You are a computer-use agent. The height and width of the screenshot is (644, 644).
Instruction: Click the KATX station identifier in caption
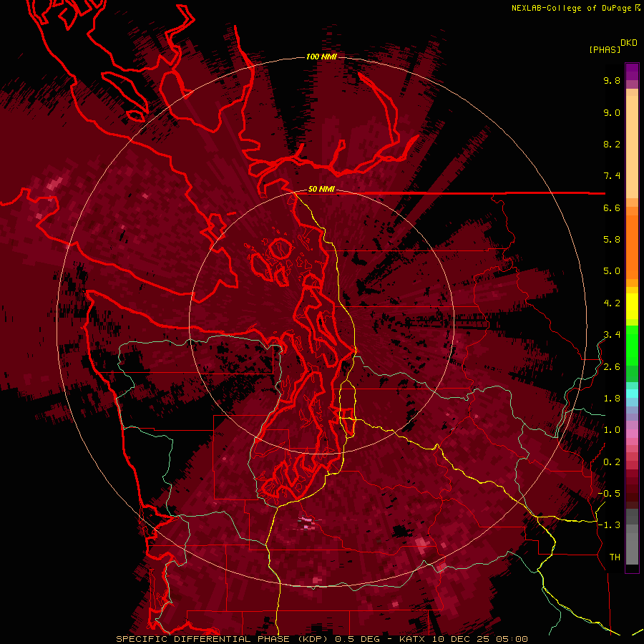[x=413, y=639]
